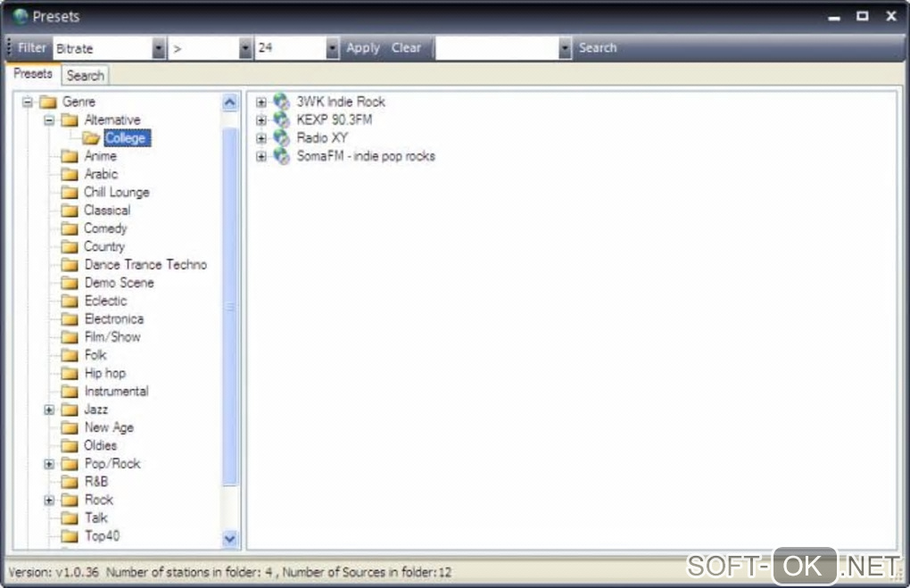Click the Chill Lounge folder icon
The height and width of the screenshot is (588, 910).
(70, 192)
